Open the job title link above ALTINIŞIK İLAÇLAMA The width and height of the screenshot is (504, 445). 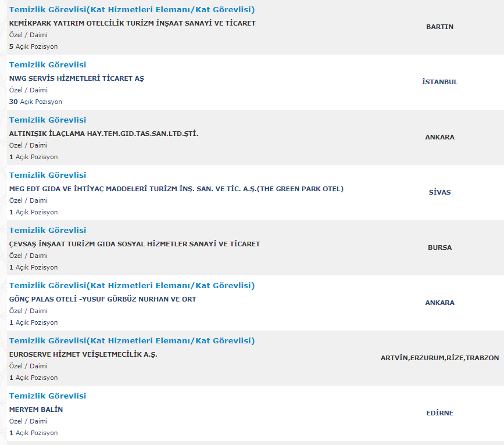pyautogui.click(x=48, y=120)
